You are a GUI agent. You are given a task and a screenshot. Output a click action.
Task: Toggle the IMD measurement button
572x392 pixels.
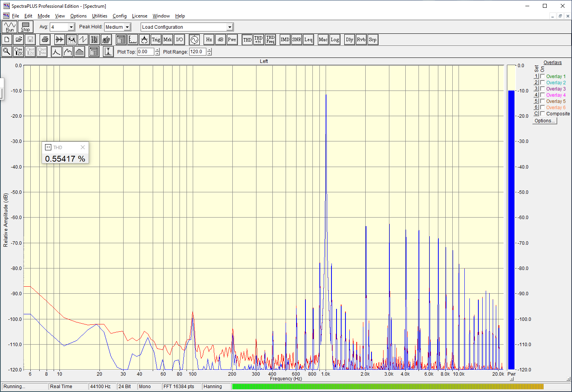(x=285, y=40)
